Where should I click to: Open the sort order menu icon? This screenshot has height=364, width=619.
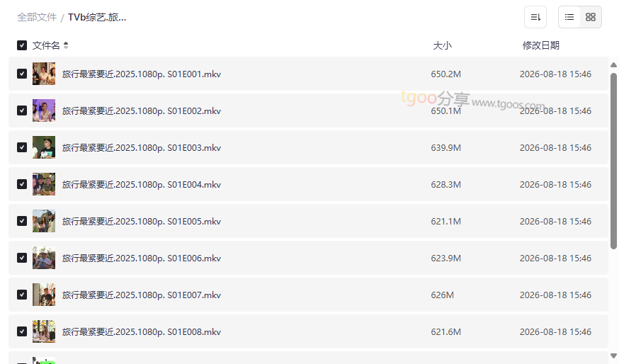point(535,17)
